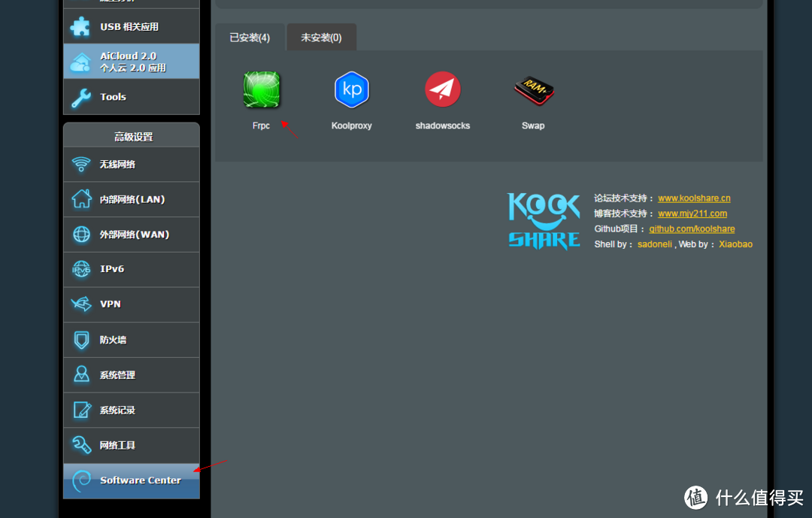Click the IPv6 globe icon
The width and height of the screenshot is (812, 518).
click(81, 269)
